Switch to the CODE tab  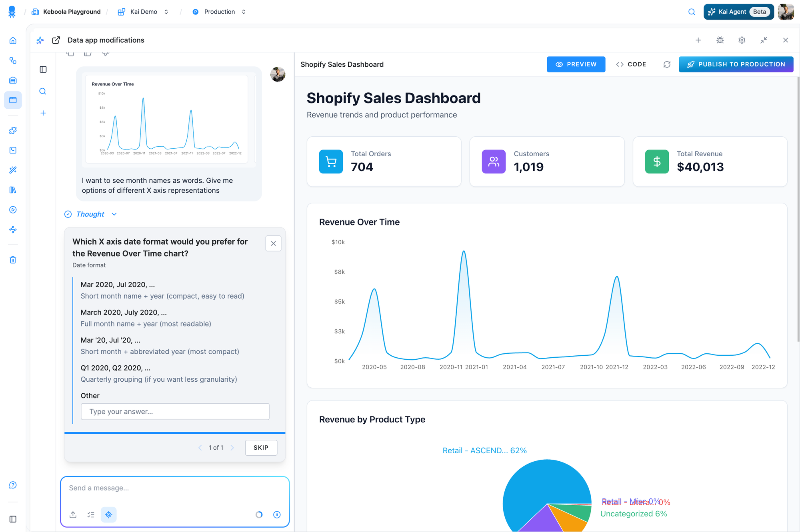tap(631, 64)
